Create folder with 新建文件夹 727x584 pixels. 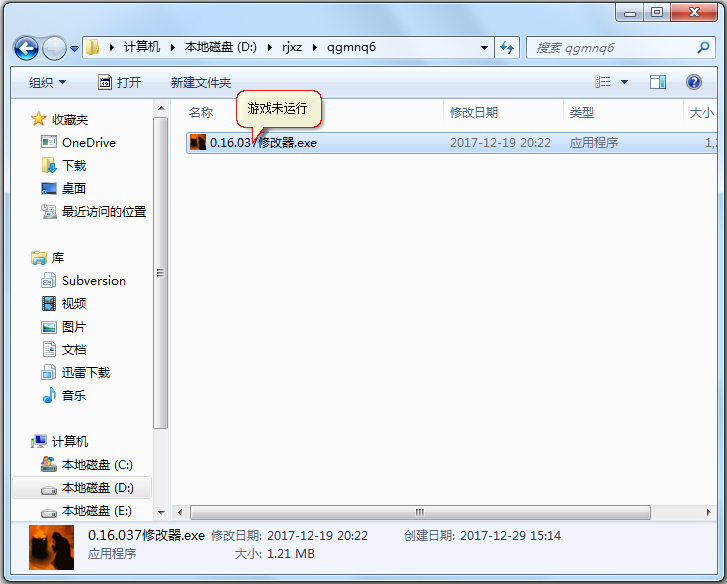(x=200, y=83)
